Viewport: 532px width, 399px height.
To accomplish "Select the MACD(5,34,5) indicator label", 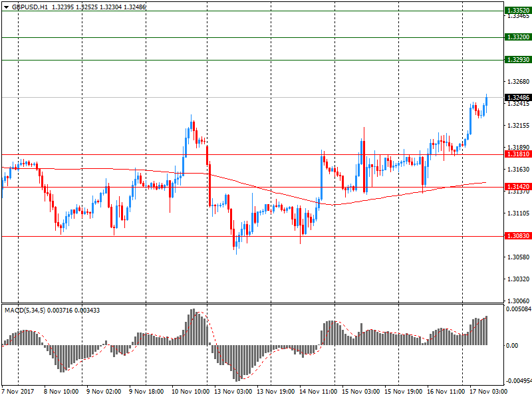I will tap(25, 311).
